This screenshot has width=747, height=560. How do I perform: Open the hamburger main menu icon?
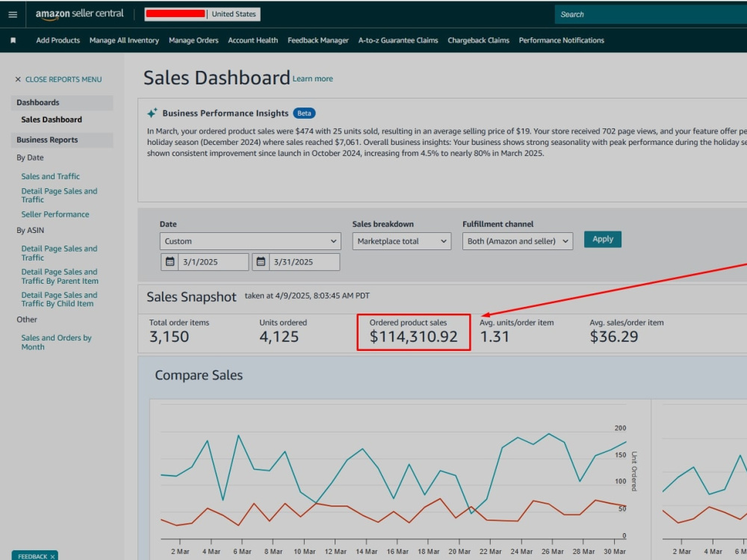point(13,14)
